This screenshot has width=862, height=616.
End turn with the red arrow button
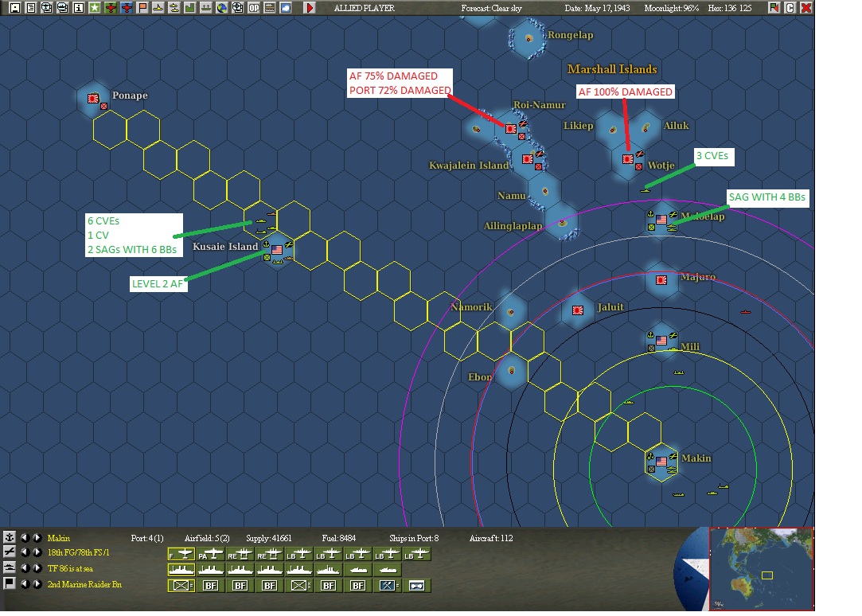point(310,8)
